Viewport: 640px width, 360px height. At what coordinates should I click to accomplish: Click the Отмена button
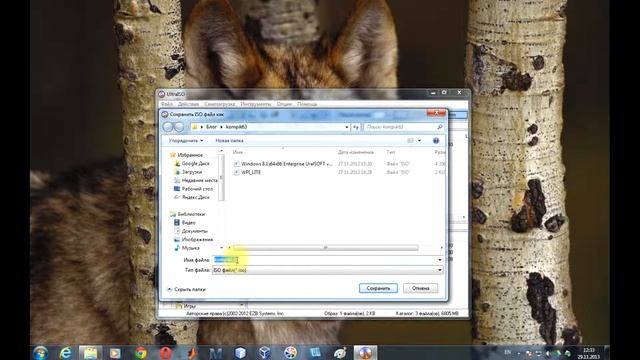click(x=420, y=288)
